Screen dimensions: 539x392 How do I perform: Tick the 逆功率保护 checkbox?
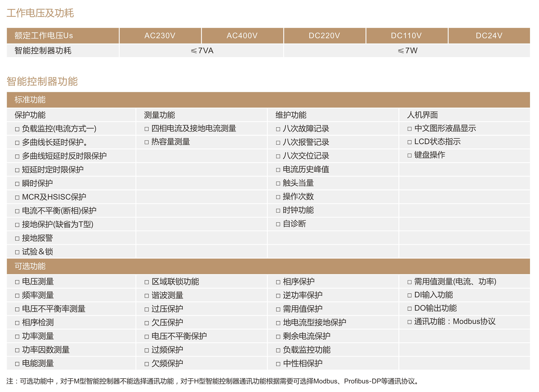[x=278, y=296]
